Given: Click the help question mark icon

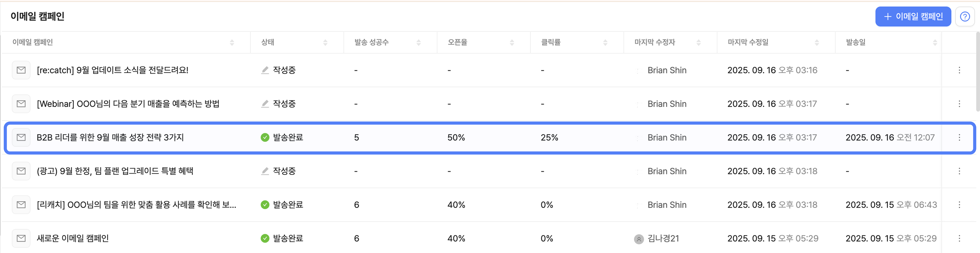Looking at the screenshot, I should pos(964,17).
